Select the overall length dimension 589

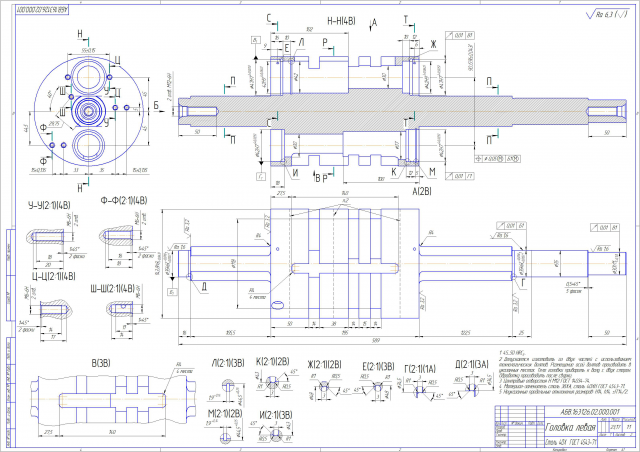coord(376,340)
